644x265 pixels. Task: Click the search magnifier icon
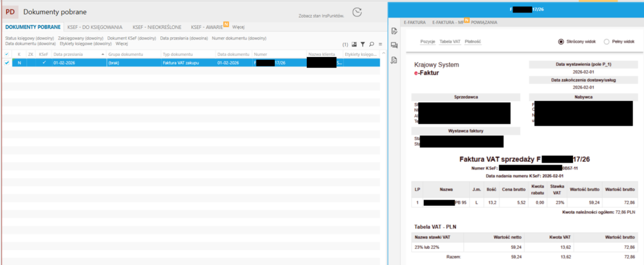click(372, 45)
